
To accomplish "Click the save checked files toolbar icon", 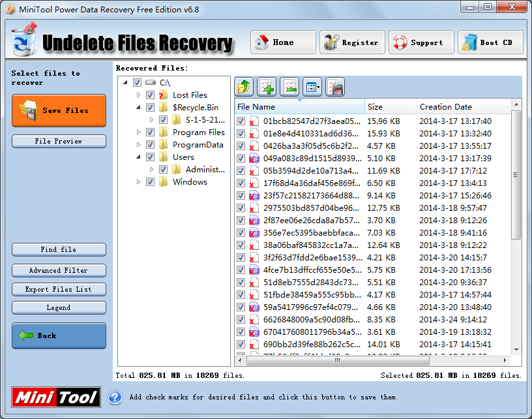I will click(335, 87).
